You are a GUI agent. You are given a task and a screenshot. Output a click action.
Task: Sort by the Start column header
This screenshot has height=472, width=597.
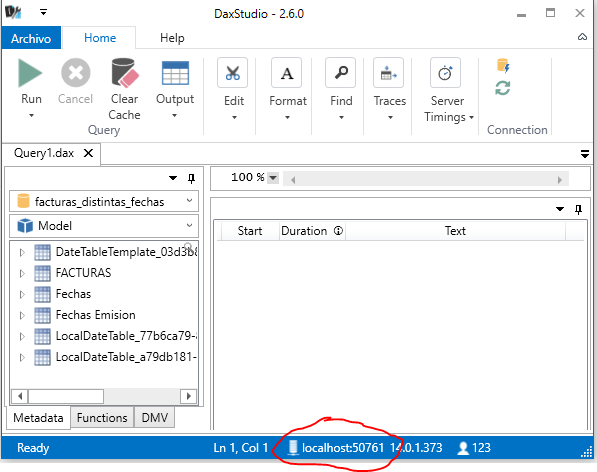(x=250, y=231)
